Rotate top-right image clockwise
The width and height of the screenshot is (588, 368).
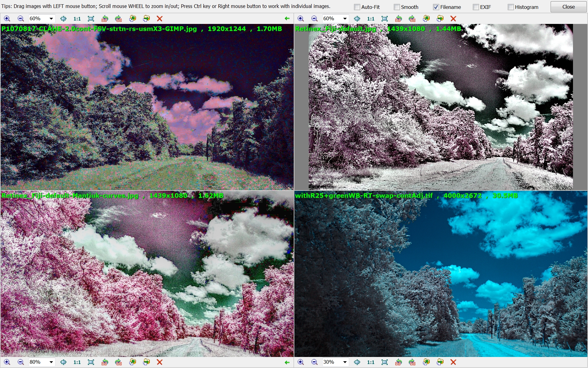[412, 19]
